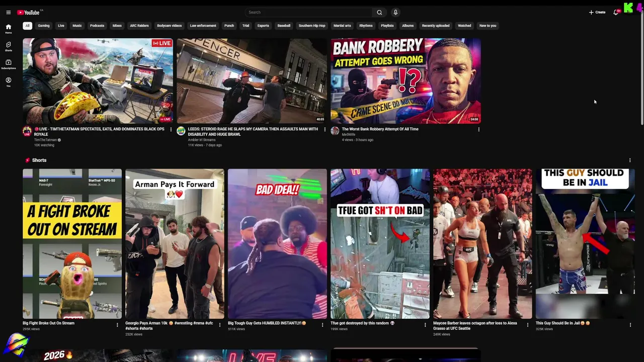Play A Fight Broke Out On Stream short
Viewport: 644px width, 362px height.
pos(72,244)
